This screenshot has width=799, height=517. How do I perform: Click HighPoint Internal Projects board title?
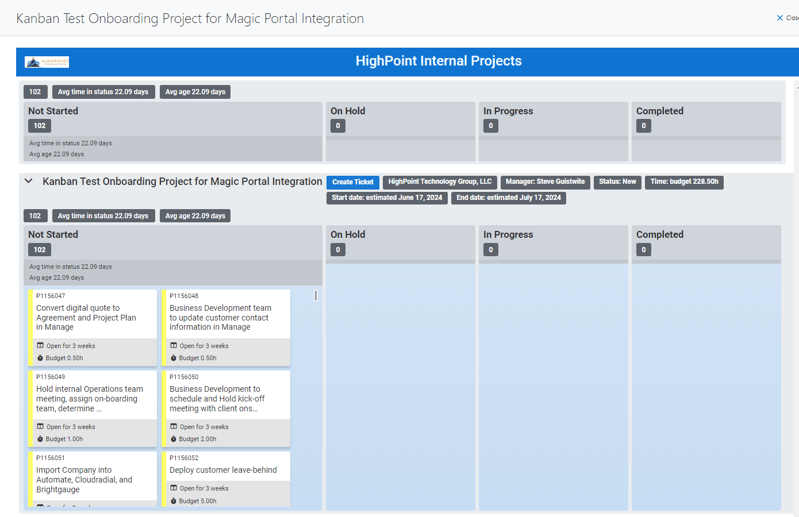pos(439,61)
